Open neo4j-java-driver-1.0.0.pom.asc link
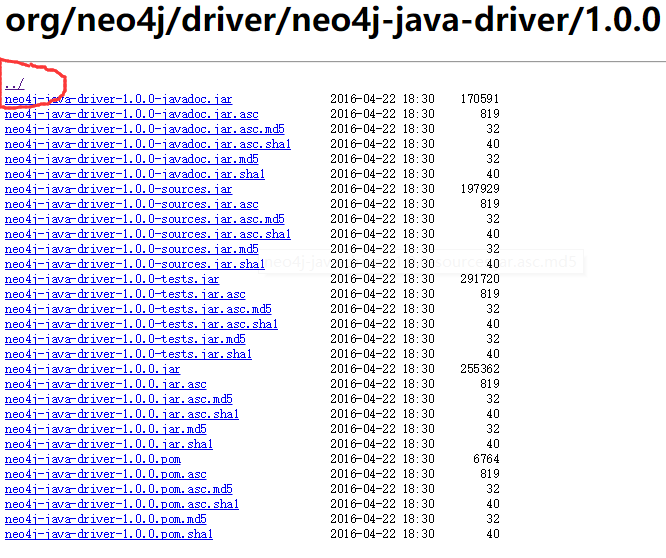This screenshot has height=558, width=666. [105, 474]
